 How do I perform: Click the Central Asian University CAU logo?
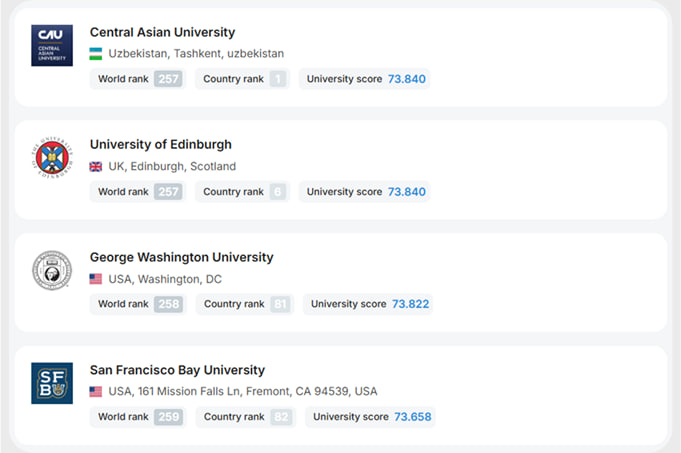click(x=52, y=46)
